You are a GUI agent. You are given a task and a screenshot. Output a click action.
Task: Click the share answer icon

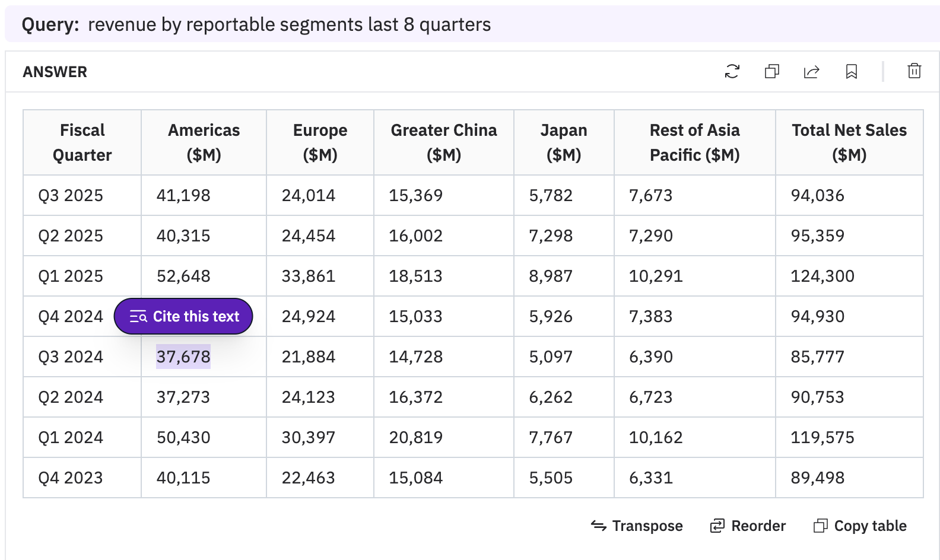coord(811,72)
